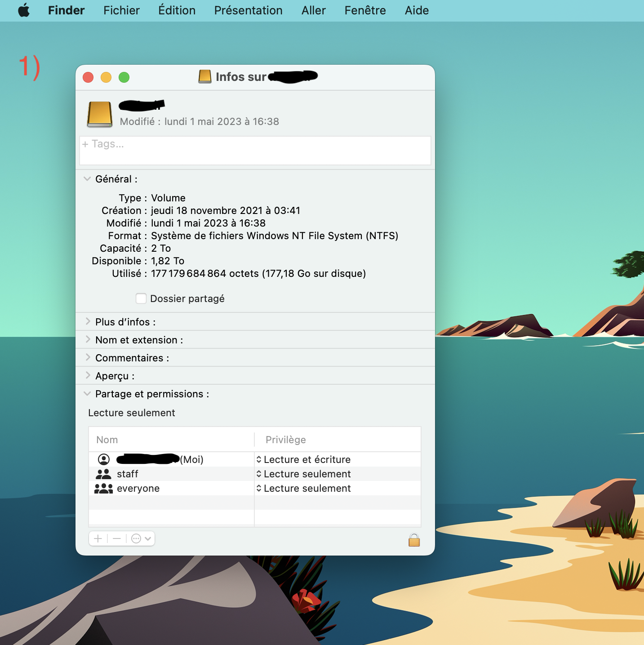The height and width of the screenshot is (645, 644).
Task: Collapse the Général section
Action: pos(87,179)
